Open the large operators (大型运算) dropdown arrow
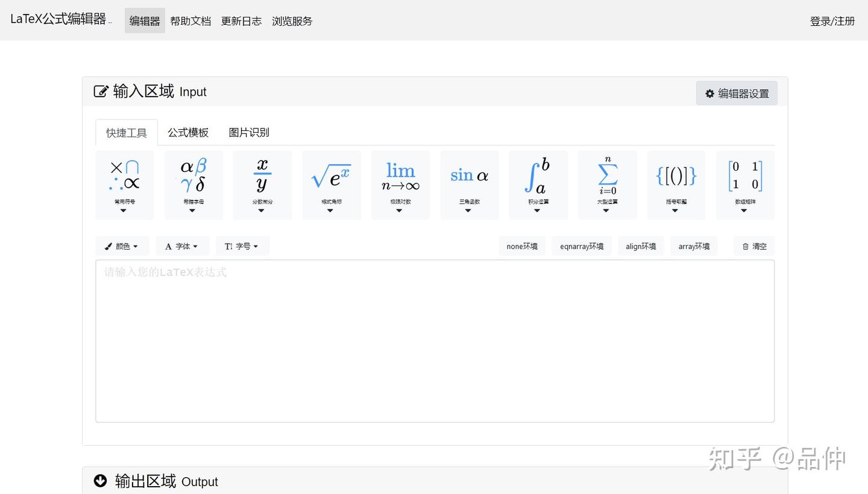 (x=606, y=210)
